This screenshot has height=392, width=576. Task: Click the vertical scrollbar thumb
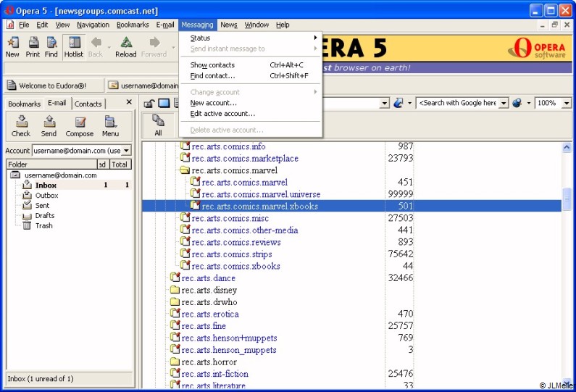coord(567,199)
